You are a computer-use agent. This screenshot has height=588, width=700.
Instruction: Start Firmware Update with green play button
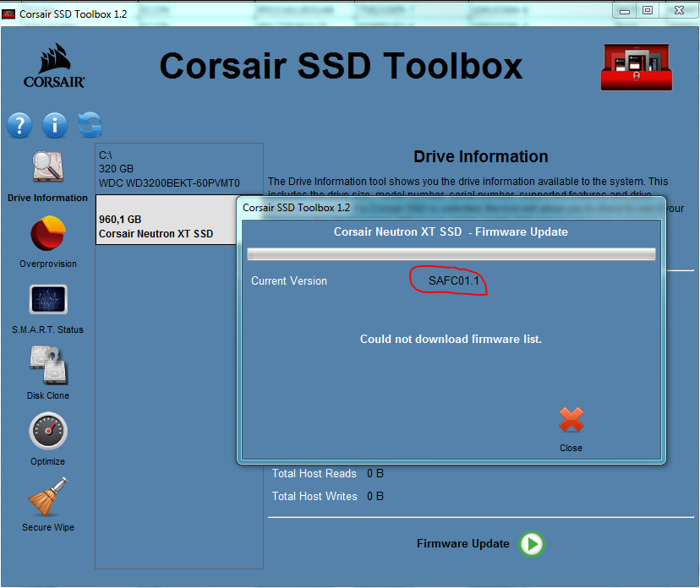pos(531,544)
